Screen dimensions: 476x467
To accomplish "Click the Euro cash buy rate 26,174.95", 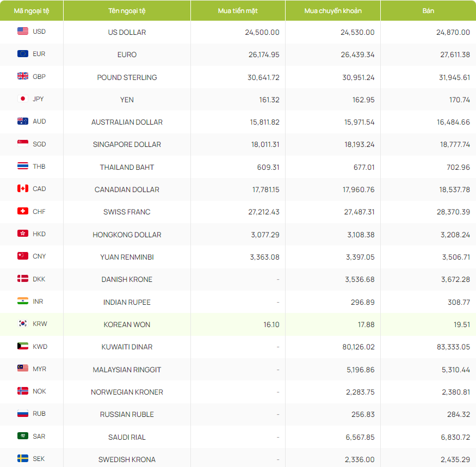I will 263,54.
